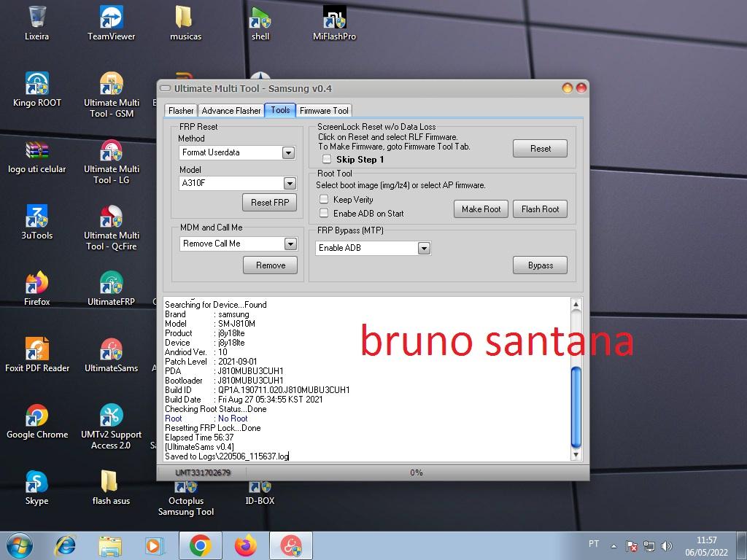Viewport: 747px width, 560px height.
Task: Launch MiFlashPro shortcut
Action: (x=334, y=23)
